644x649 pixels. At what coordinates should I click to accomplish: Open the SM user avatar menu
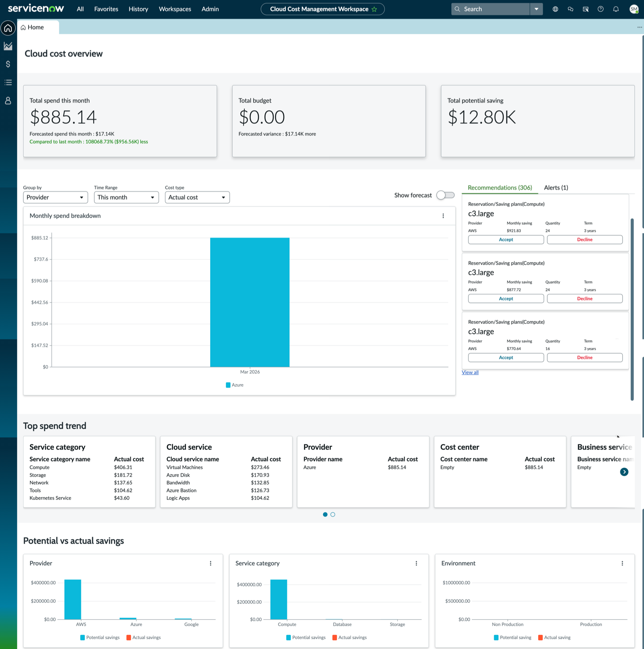pyautogui.click(x=634, y=9)
